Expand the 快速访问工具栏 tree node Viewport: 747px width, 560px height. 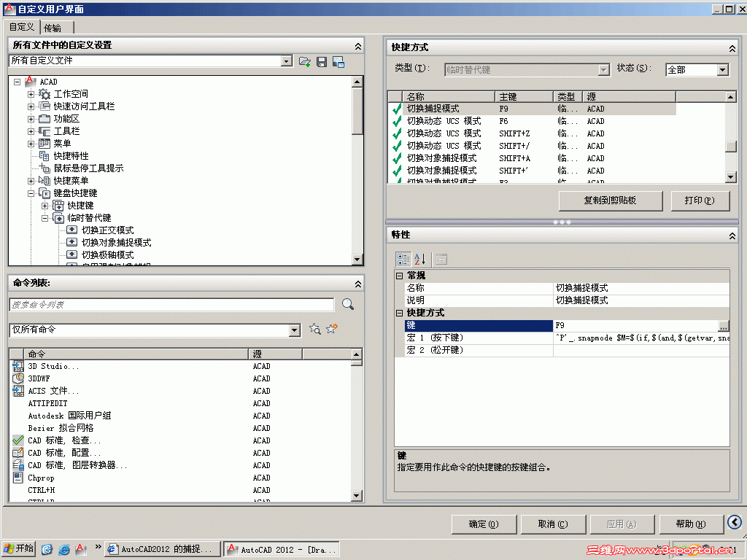(x=31, y=106)
